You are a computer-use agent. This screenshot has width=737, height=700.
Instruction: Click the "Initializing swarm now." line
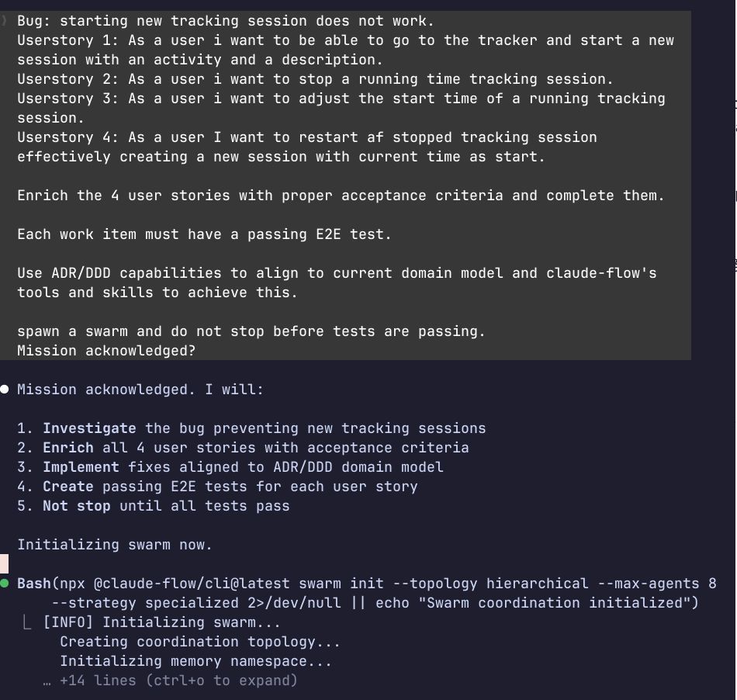[x=115, y=545]
